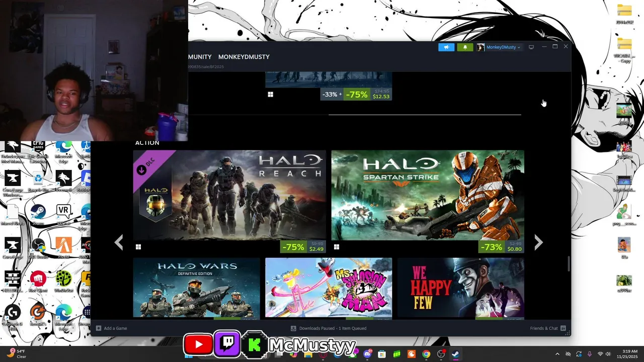Screen dimensions: 644x362
Task: Open the Steam notifications bell
Action: (x=465, y=47)
